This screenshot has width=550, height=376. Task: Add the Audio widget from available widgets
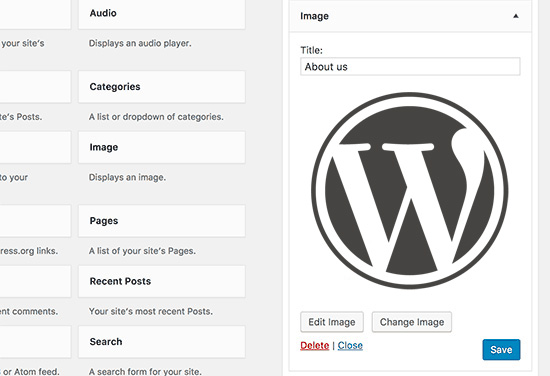[x=162, y=14]
